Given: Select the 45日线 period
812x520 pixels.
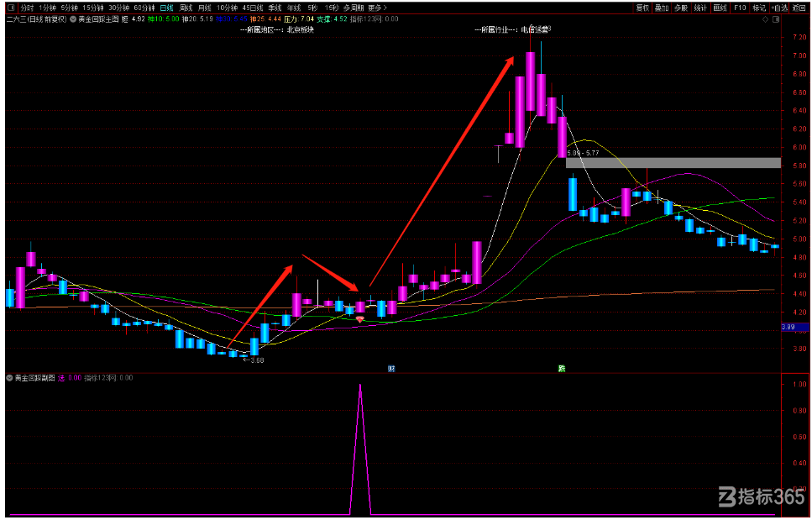Looking at the screenshot, I should click(x=253, y=8).
